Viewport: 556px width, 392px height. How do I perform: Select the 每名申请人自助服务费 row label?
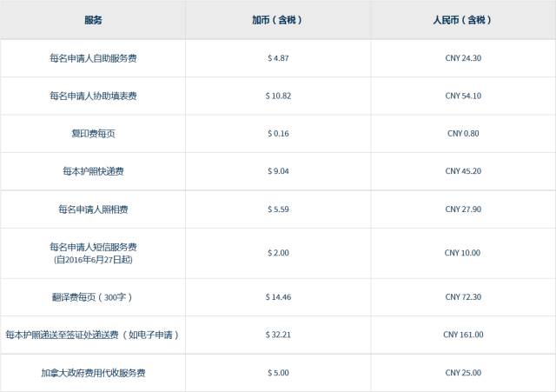[92, 58]
